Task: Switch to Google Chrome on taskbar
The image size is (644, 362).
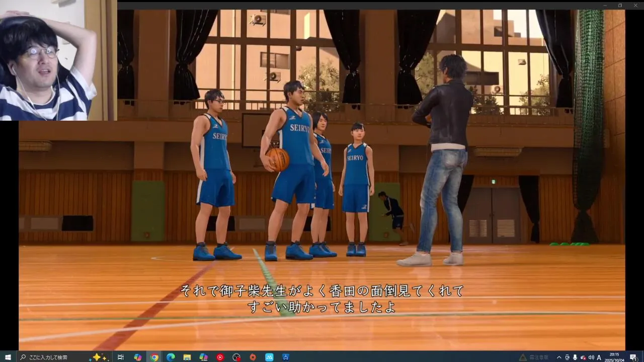Action: click(x=154, y=357)
